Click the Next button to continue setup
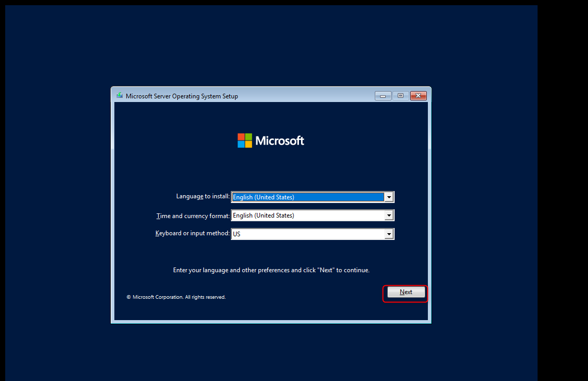Image resolution: width=588 pixels, height=381 pixels. click(x=406, y=292)
